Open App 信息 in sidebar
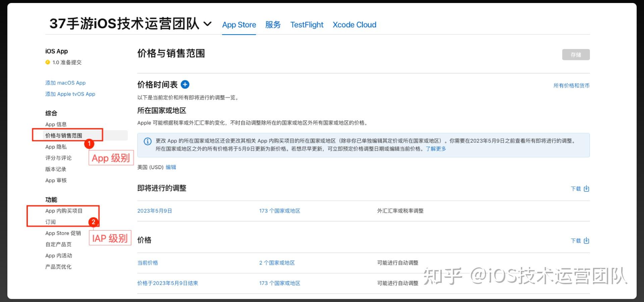Image resolution: width=644 pixels, height=302 pixels. coord(56,124)
